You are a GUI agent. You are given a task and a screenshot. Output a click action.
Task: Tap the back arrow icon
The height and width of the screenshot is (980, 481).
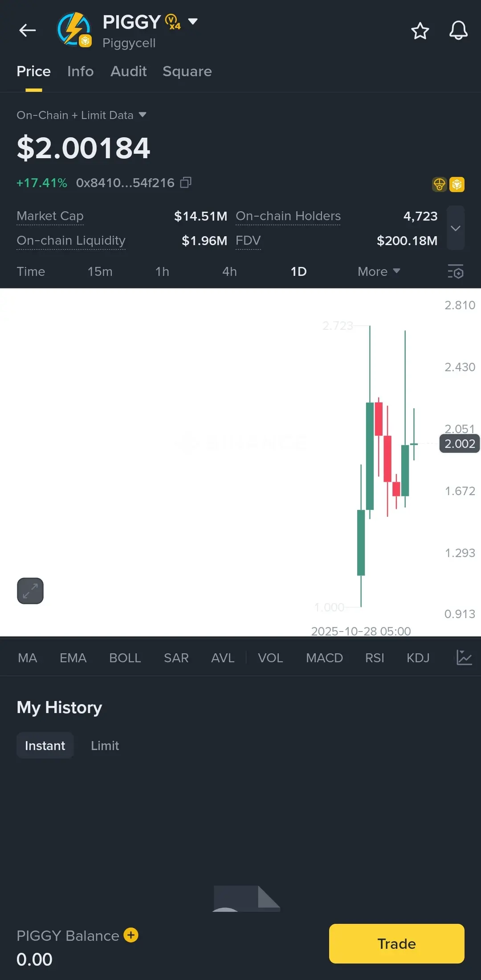coord(28,30)
